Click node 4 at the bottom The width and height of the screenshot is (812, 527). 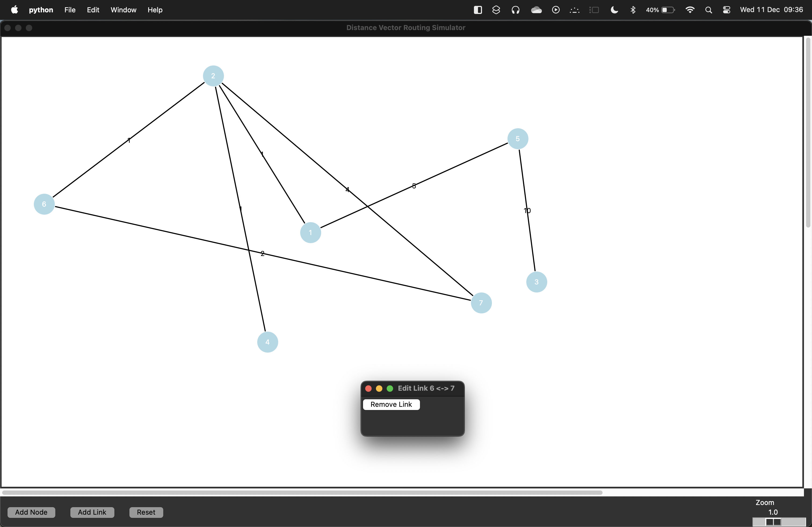[267, 342]
